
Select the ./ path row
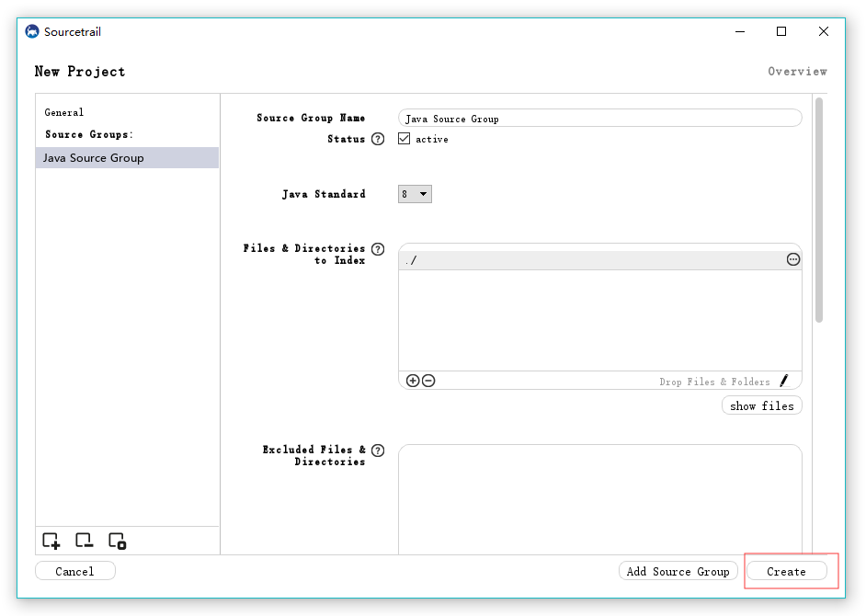[x=599, y=260]
